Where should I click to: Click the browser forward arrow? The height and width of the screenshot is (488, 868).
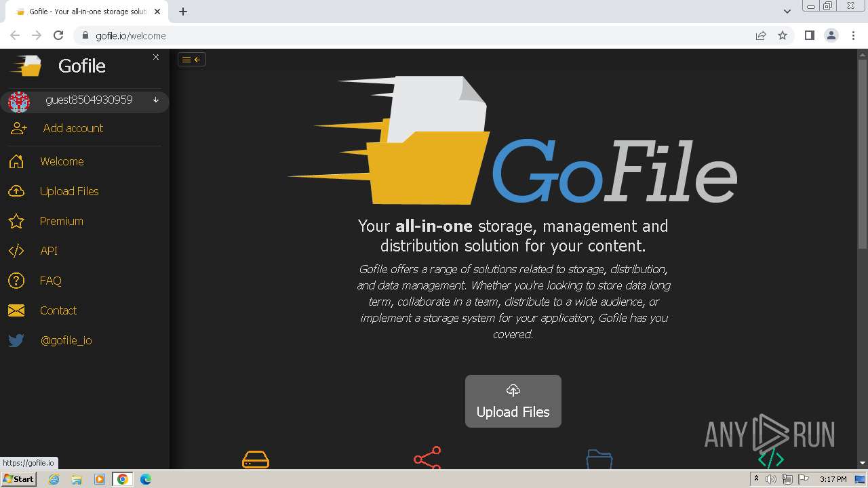point(37,35)
